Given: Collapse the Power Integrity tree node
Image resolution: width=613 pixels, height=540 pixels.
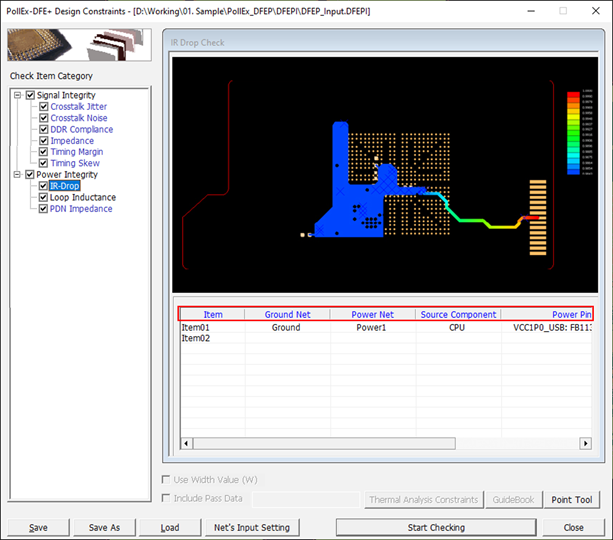Looking at the screenshot, I should tap(18, 175).
